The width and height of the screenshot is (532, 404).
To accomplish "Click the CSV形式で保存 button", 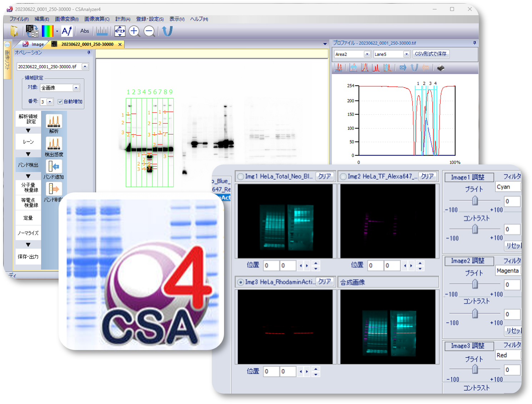I will (x=431, y=54).
